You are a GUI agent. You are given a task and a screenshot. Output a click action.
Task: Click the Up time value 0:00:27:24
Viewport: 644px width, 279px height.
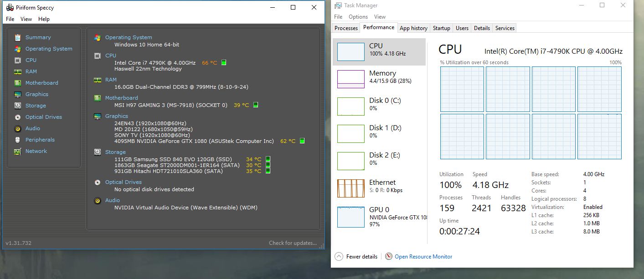point(459,231)
